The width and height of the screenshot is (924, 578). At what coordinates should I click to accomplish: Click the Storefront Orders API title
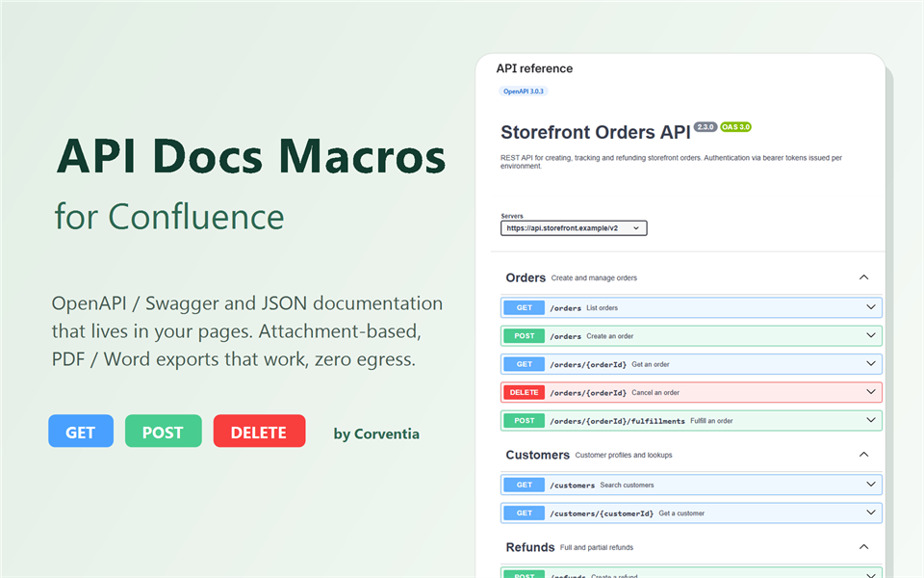tap(595, 132)
